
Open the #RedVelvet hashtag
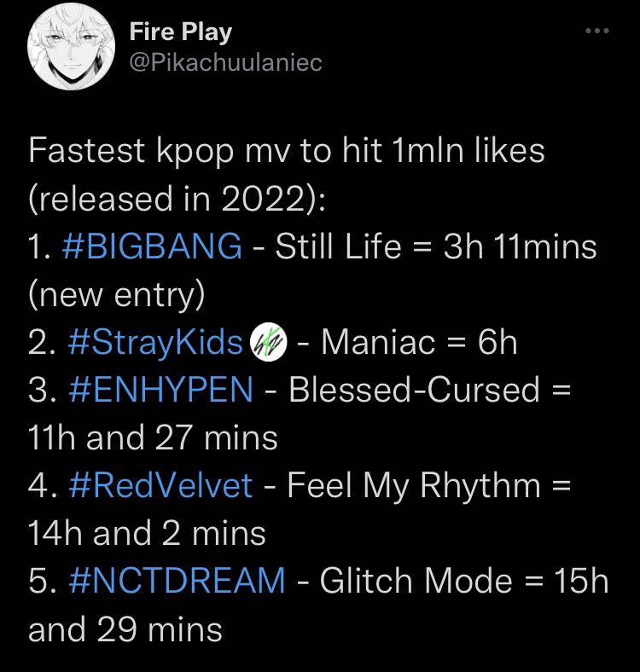pyautogui.click(x=160, y=485)
